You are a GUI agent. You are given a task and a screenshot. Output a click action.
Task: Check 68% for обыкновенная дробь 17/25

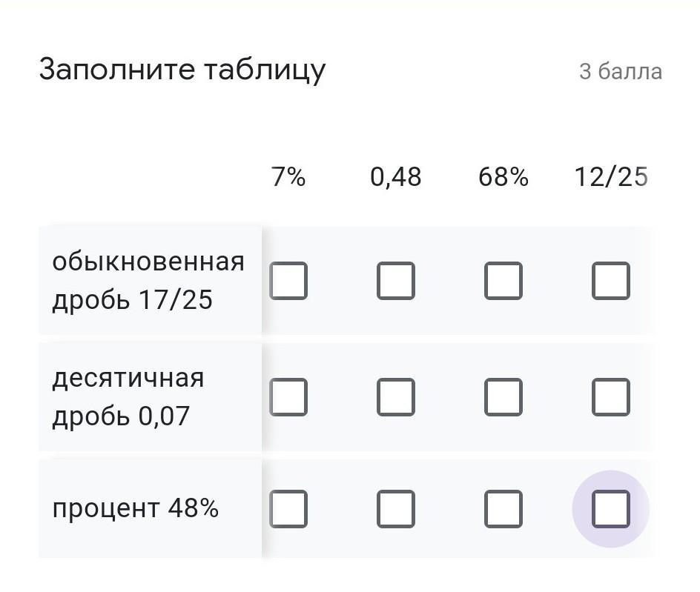[503, 281]
